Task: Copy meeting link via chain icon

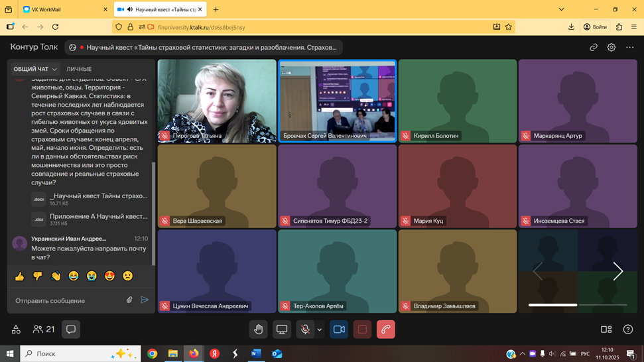Action: point(594,48)
